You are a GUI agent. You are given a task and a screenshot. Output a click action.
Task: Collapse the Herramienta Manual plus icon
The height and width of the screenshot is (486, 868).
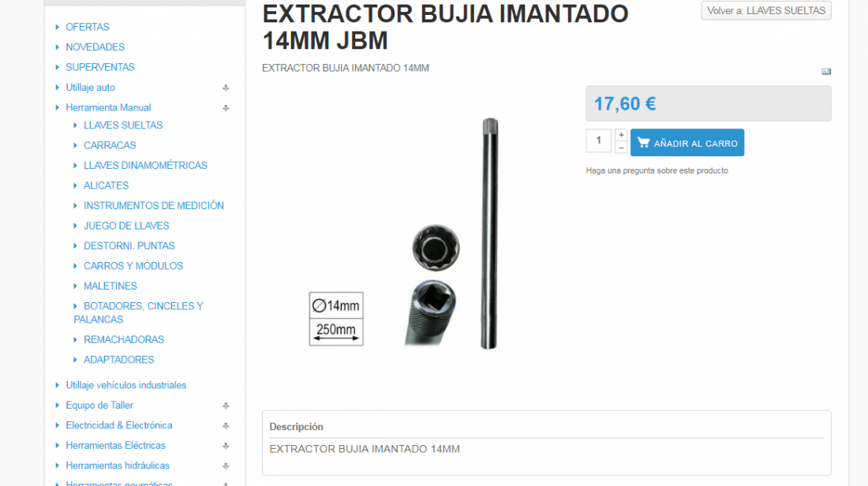[226, 108]
